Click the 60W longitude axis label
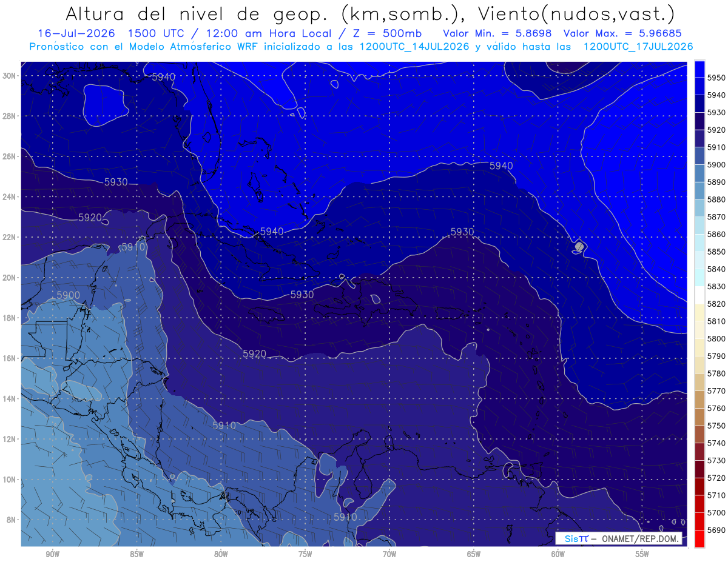Image resolution: width=728 pixels, height=562 pixels. (x=558, y=554)
